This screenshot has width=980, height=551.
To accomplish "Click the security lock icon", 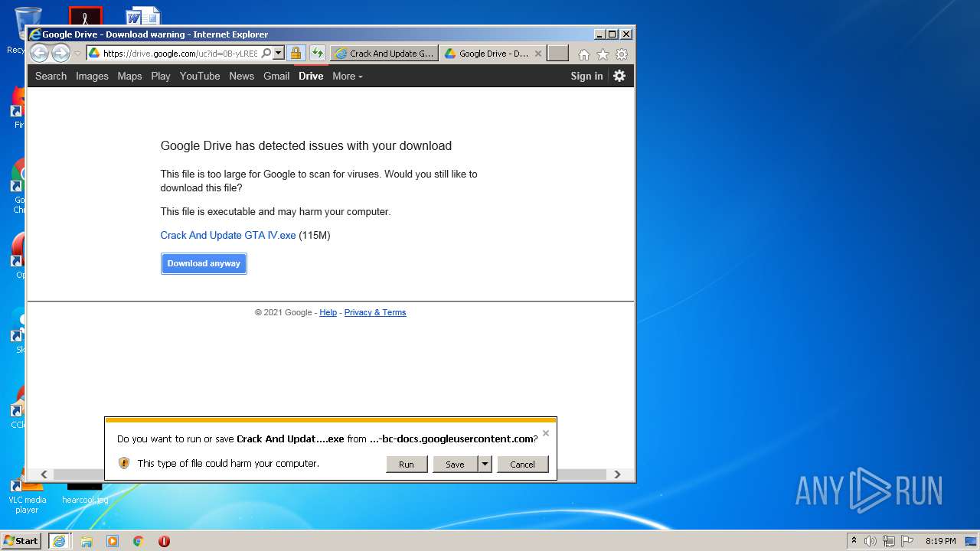I will [x=296, y=54].
